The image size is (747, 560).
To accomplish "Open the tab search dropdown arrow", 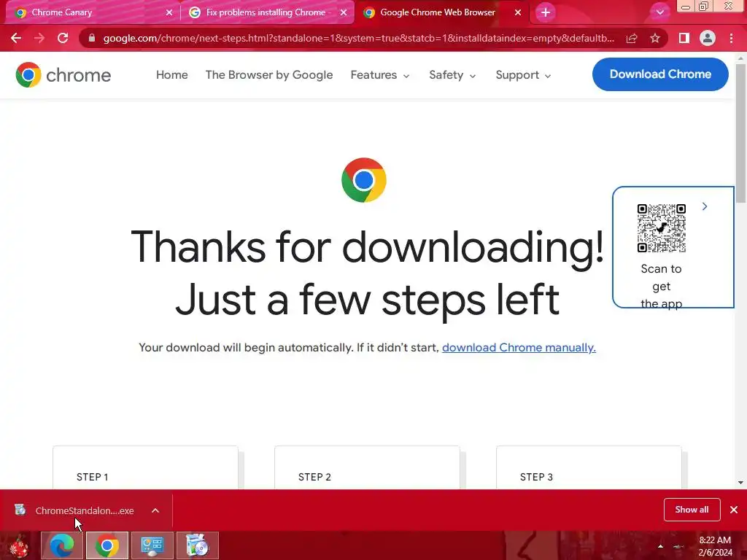I will point(659,12).
